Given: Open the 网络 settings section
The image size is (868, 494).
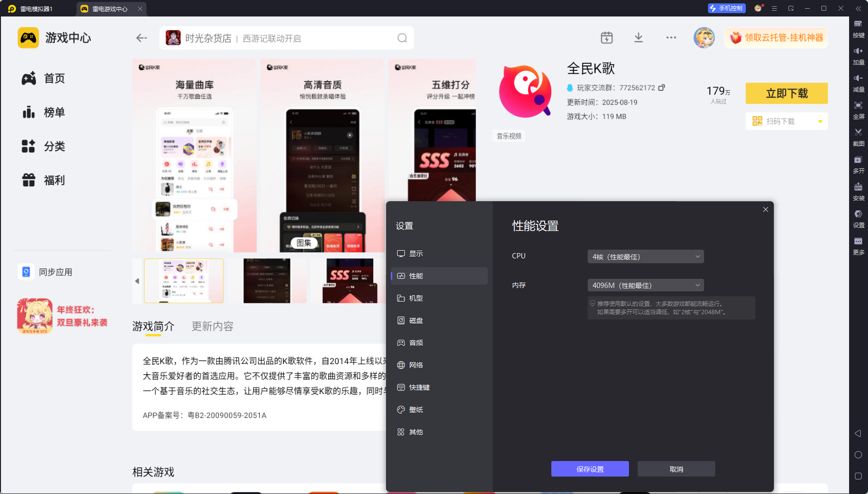Looking at the screenshot, I should [x=439, y=365].
